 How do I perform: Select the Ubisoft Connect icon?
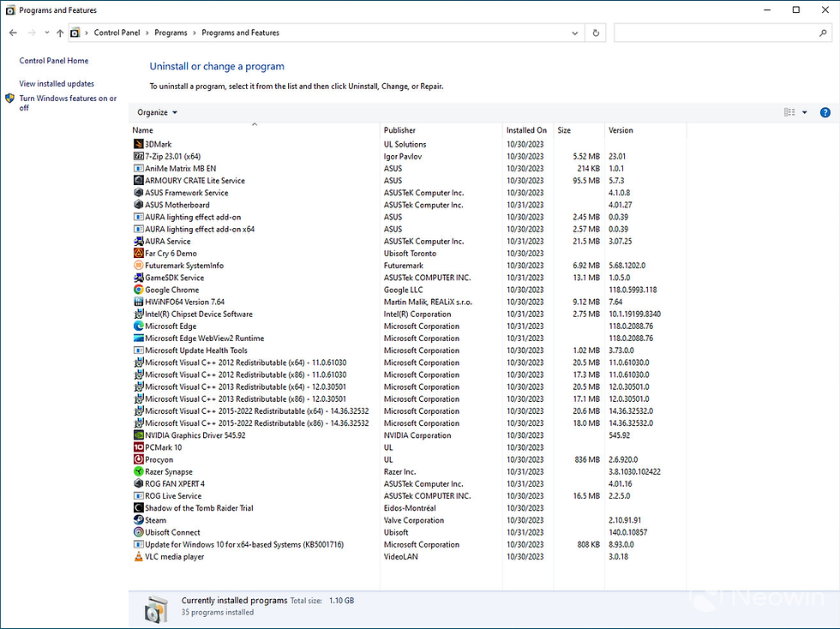point(138,532)
